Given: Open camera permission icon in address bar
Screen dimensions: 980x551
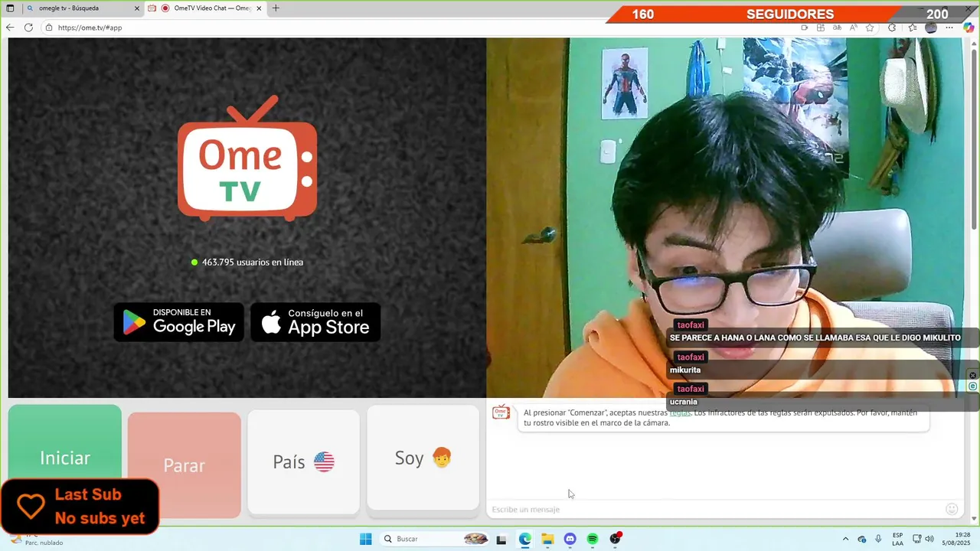Looking at the screenshot, I should tap(804, 28).
